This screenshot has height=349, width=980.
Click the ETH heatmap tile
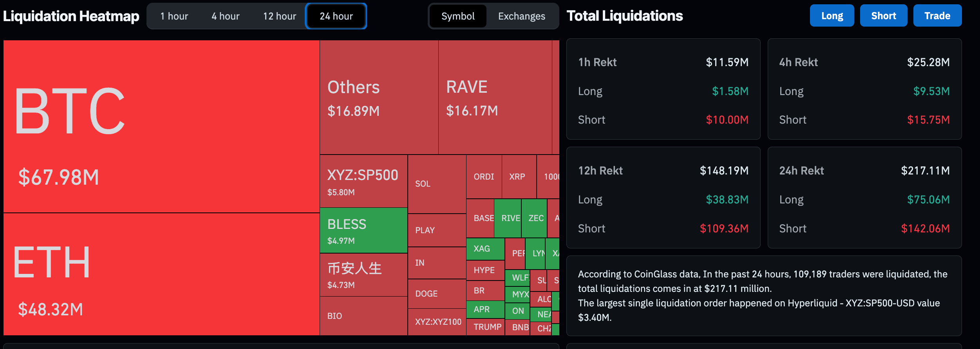coord(161,274)
